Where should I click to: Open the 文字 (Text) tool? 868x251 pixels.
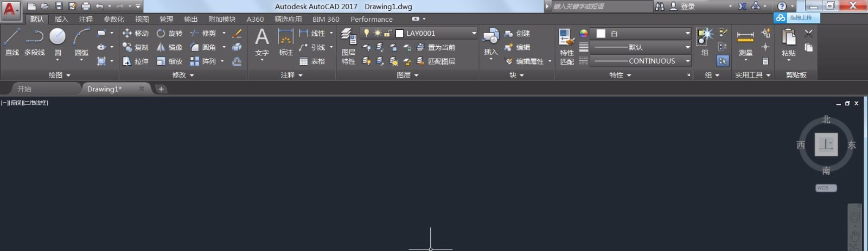tap(262, 42)
